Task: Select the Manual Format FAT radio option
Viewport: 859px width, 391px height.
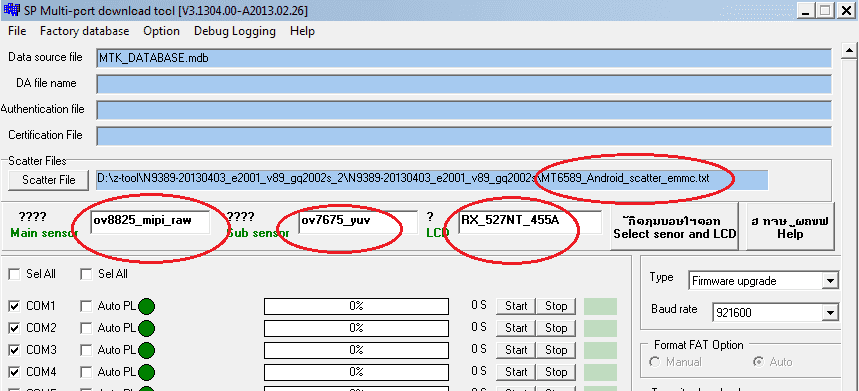Action: 654,362
